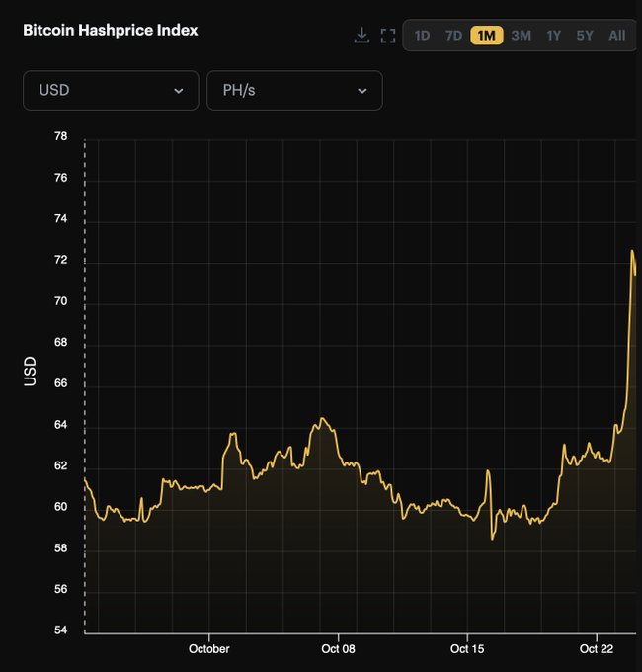Switch to the 1Y time range
Viewport: 642px width, 672px height.
(x=553, y=36)
